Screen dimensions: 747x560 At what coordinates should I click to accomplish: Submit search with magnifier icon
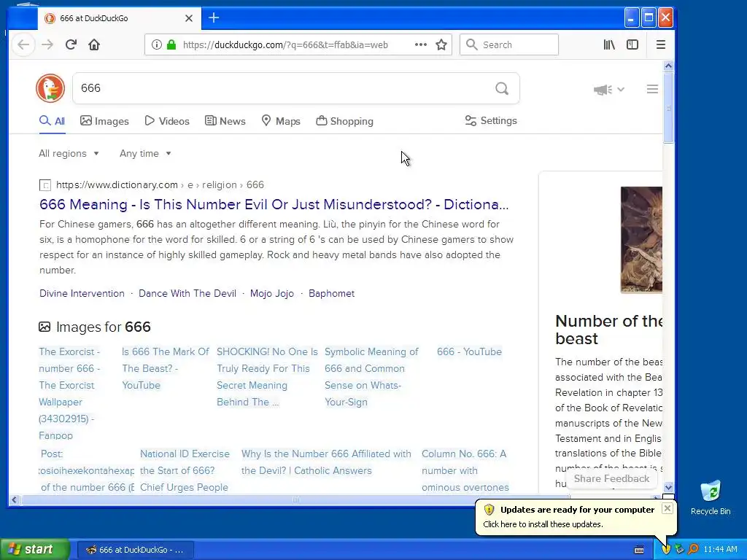502,88
